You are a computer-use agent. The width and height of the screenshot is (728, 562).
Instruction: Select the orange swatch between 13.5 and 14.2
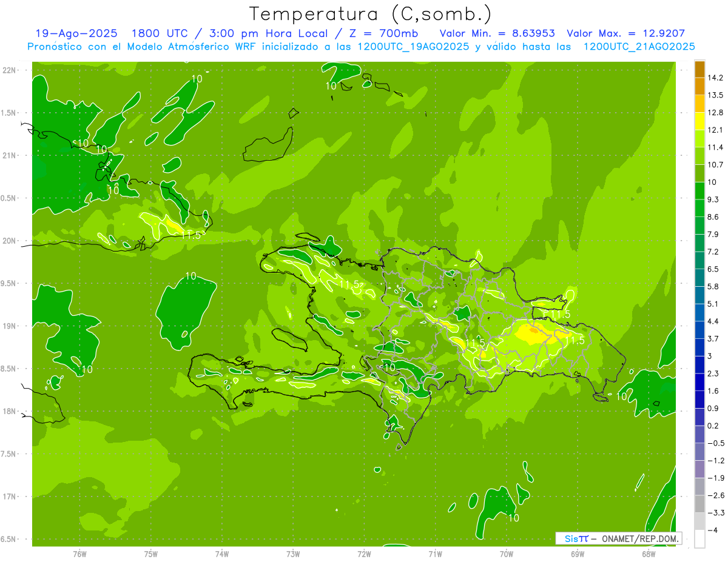click(x=699, y=86)
